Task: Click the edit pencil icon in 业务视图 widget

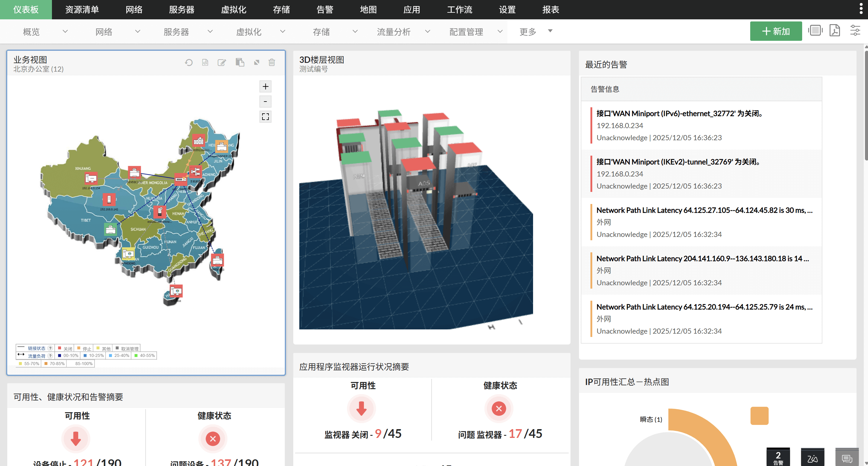Action: click(222, 62)
